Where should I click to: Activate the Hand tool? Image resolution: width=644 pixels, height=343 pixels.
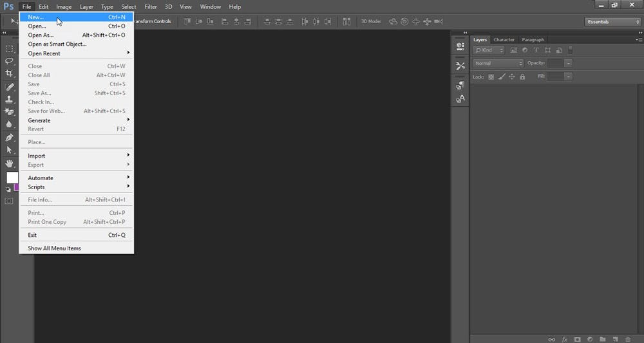click(x=9, y=163)
